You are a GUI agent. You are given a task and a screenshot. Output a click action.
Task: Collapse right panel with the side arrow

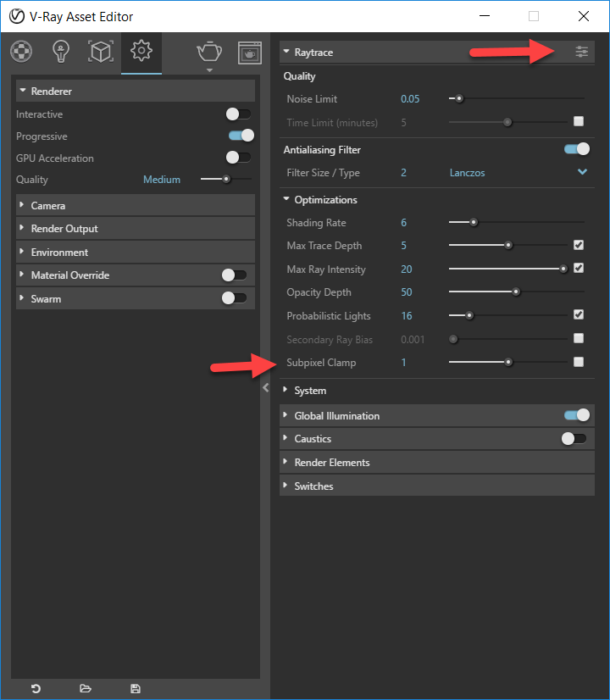(x=265, y=387)
